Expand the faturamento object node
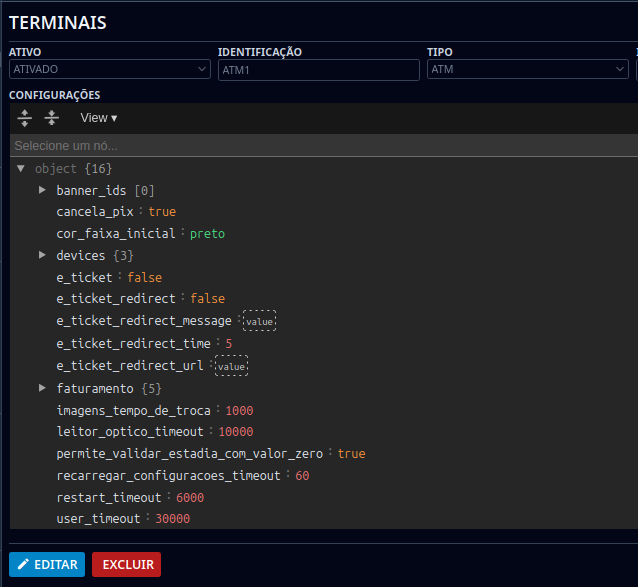The height and width of the screenshot is (587, 638). [42, 388]
